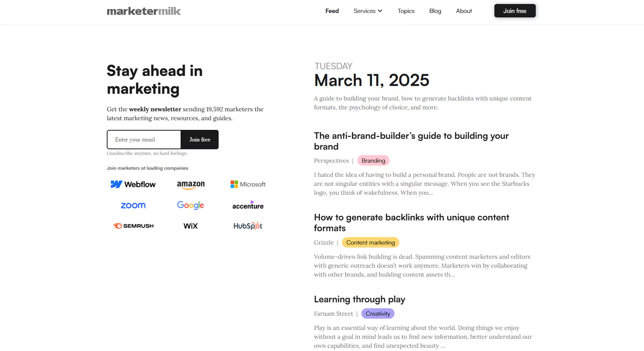Submit email with the Join free button
Image resolution: width=644 pixels, height=351 pixels.
click(199, 140)
